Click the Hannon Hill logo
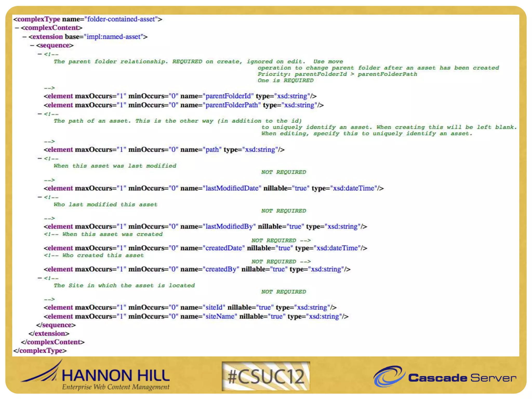 [95, 375]
